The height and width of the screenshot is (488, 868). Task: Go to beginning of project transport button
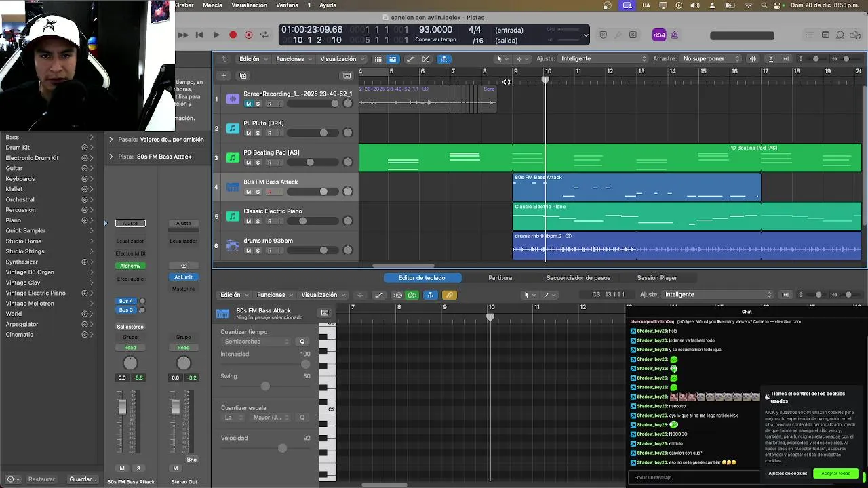[199, 35]
